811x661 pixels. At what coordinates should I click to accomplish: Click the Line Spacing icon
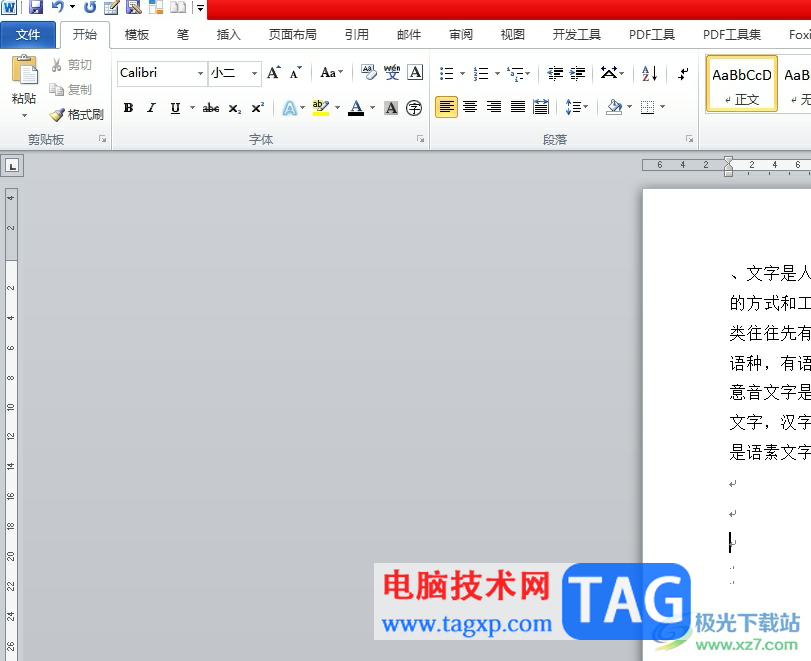573,107
